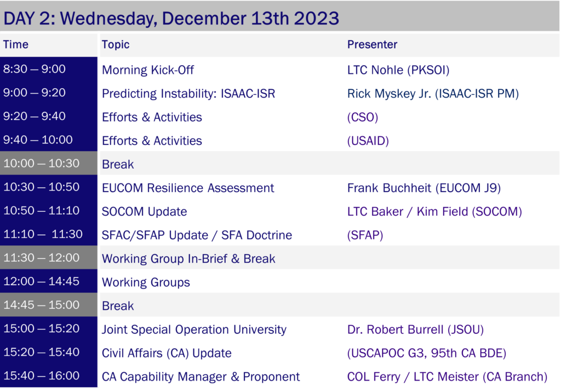
Task: Click the (USAID) presenter entry
Action: pos(368,141)
